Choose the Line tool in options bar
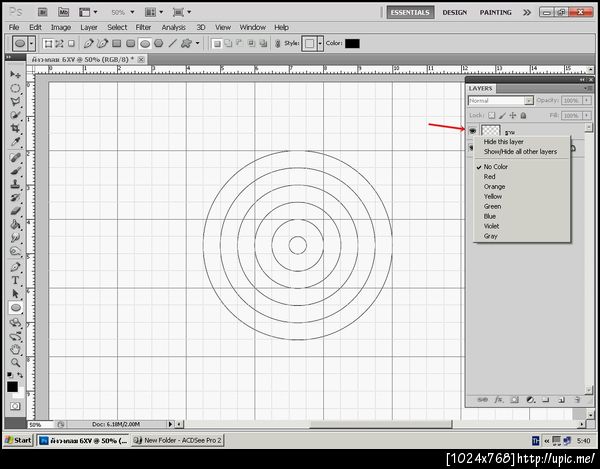Image resolution: width=600 pixels, height=469 pixels. click(x=173, y=43)
